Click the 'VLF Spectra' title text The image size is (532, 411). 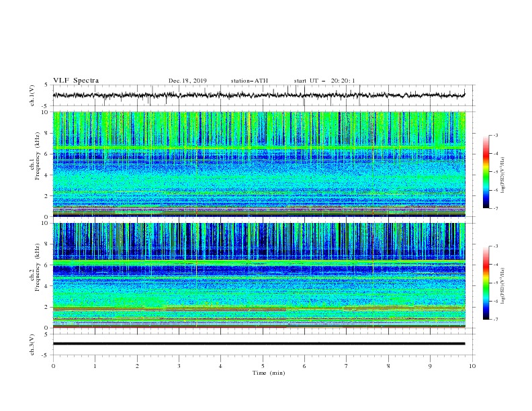76,81
